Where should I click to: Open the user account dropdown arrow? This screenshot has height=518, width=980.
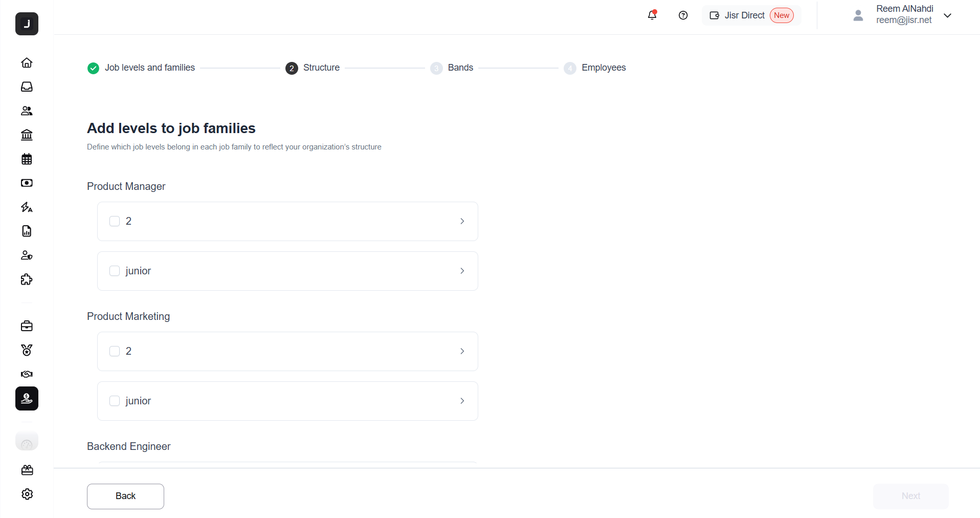point(947,15)
